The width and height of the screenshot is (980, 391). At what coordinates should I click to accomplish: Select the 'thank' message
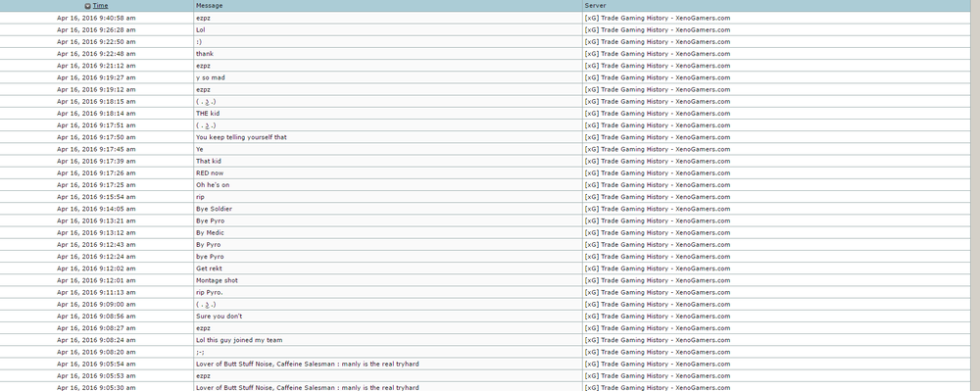pyautogui.click(x=205, y=54)
